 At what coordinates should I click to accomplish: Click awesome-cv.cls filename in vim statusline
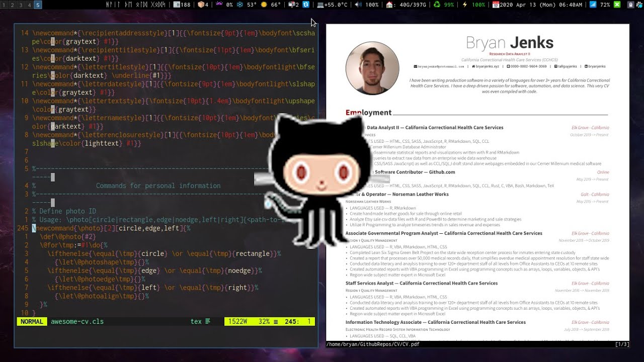pyautogui.click(x=77, y=321)
